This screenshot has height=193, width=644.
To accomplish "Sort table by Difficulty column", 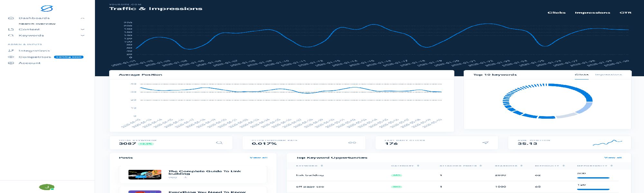I will coord(563,166).
